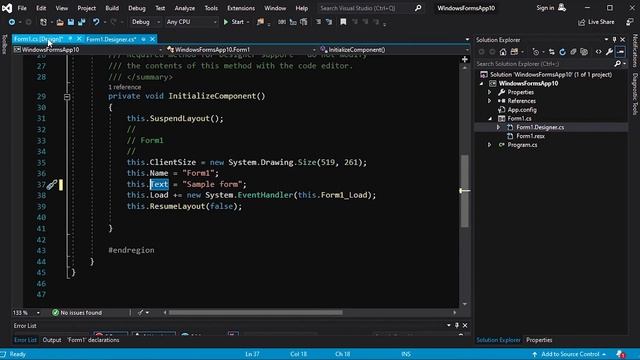Click the feedback icon beside Live Share
Viewport: 640px width, 360px height.
point(630,22)
